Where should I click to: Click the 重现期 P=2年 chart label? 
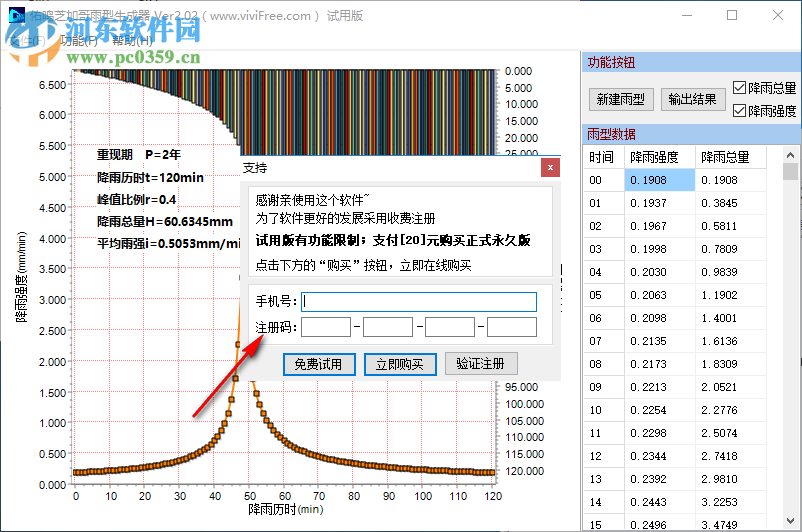point(139,154)
